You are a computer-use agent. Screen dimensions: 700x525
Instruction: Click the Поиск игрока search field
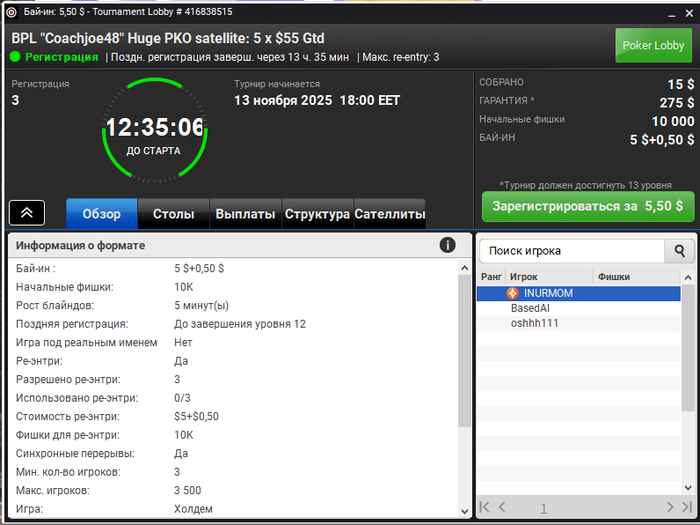(572, 251)
